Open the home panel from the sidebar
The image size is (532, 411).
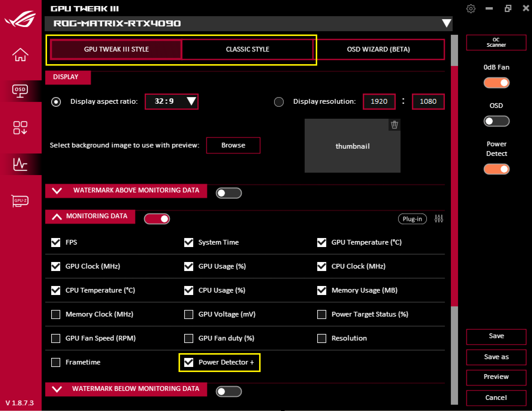(x=20, y=55)
